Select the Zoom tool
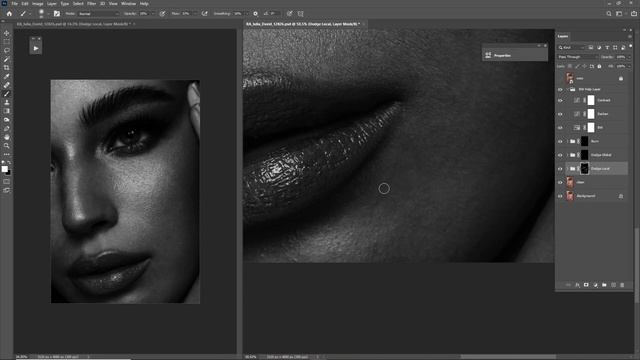 pos(7,146)
